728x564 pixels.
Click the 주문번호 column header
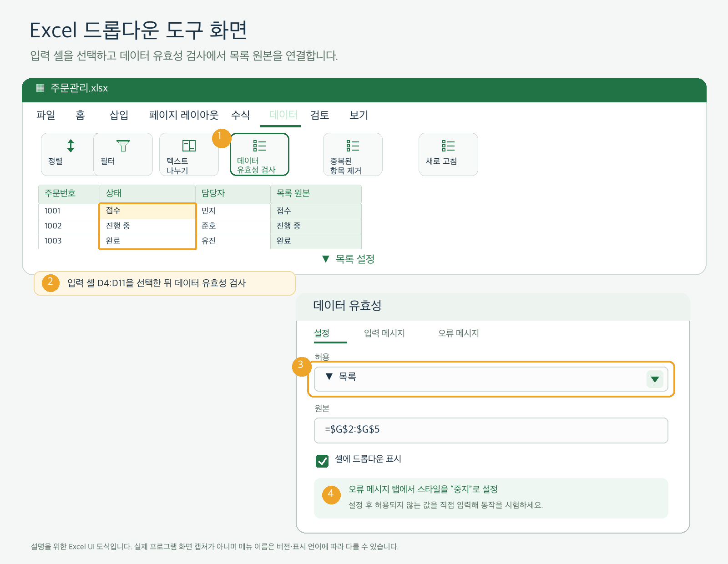click(69, 194)
